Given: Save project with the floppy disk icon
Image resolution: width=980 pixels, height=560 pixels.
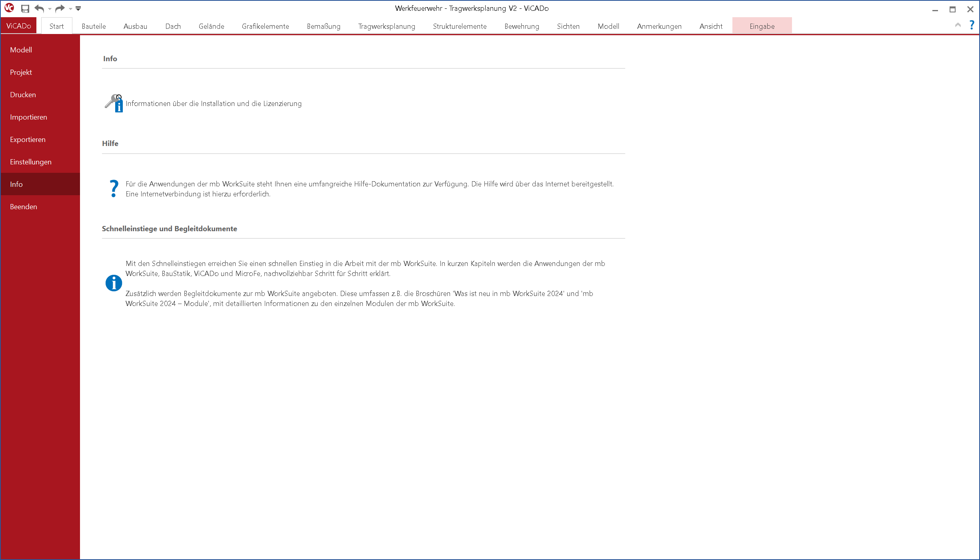Looking at the screenshot, I should (25, 8).
